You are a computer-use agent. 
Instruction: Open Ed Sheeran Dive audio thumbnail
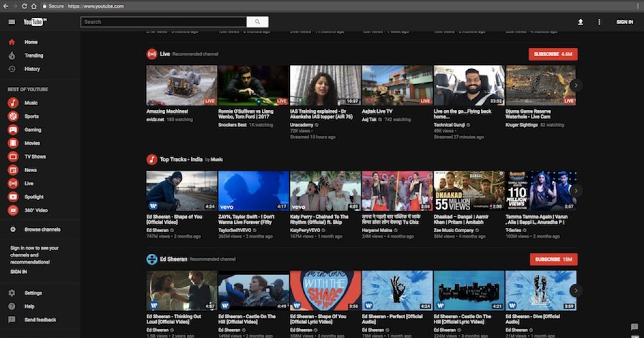click(541, 290)
